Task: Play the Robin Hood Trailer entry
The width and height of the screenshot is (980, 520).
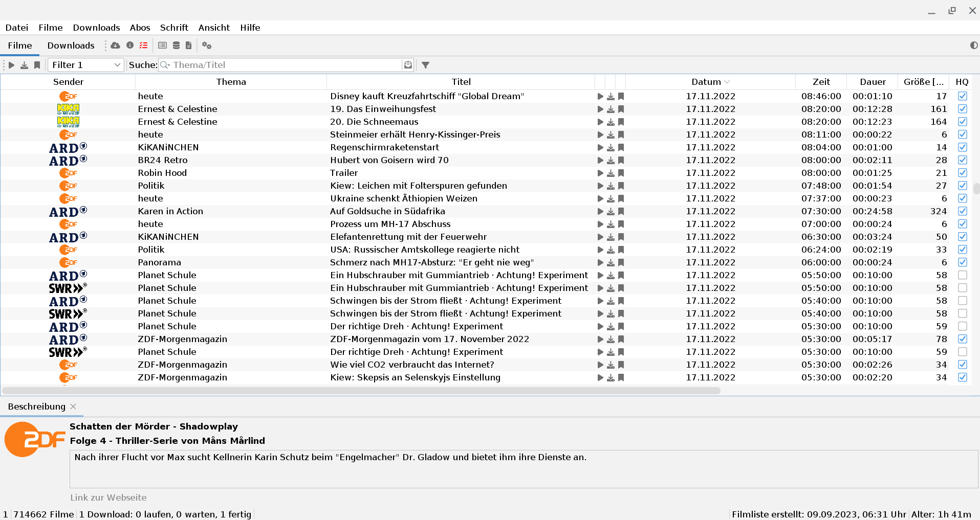Action: (600, 173)
